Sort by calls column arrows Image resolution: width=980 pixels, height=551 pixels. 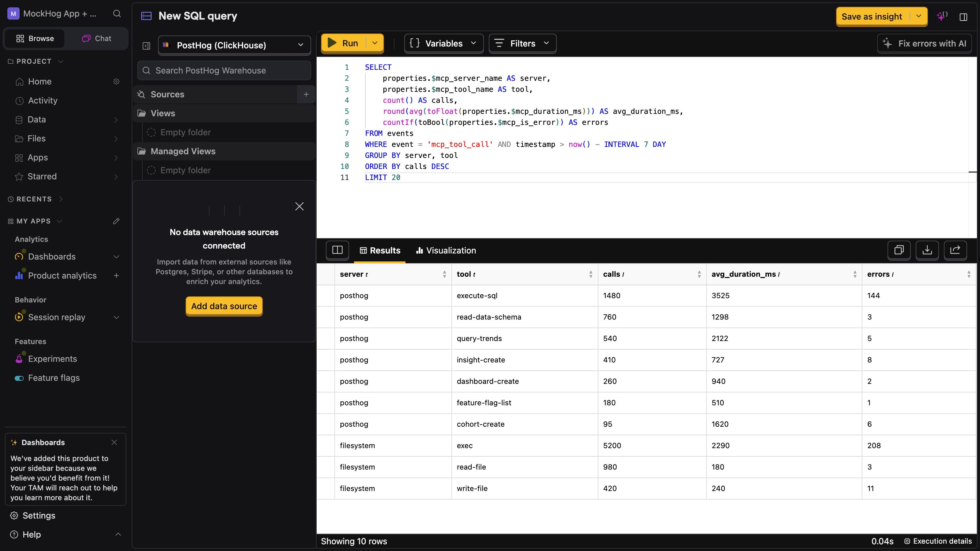coord(699,274)
